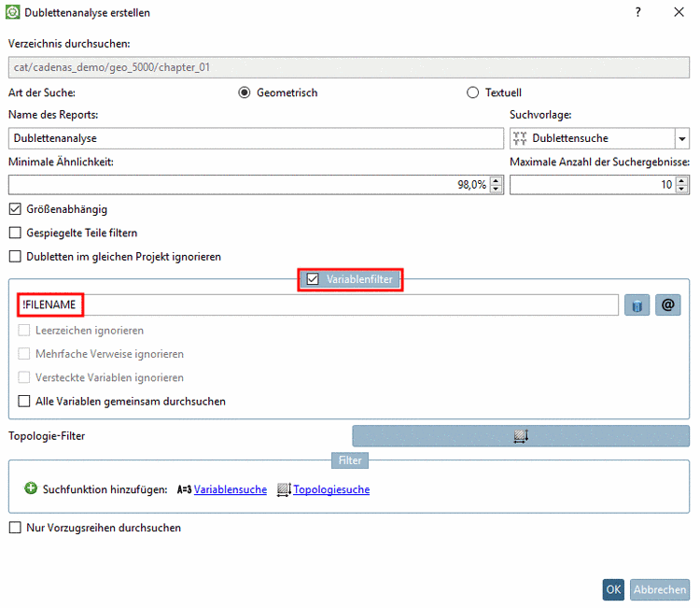
Task: Click the Dublettenanalyse app icon in title bar
Action: 12,12
